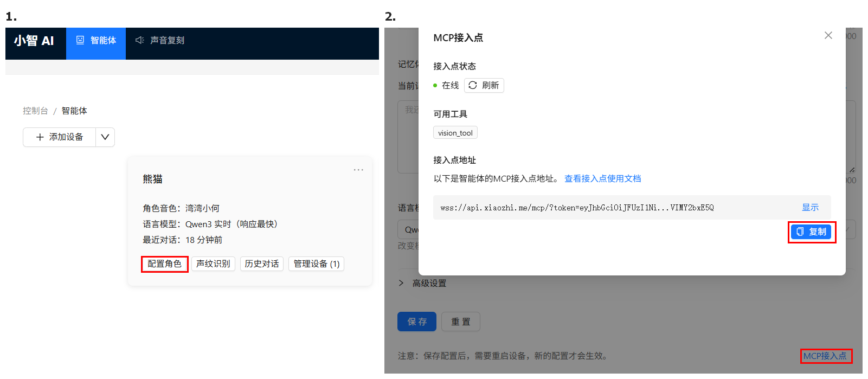868x379 pixels.
Task: Click the 添加设备 plus button
Action: click(x=60, y=137)
